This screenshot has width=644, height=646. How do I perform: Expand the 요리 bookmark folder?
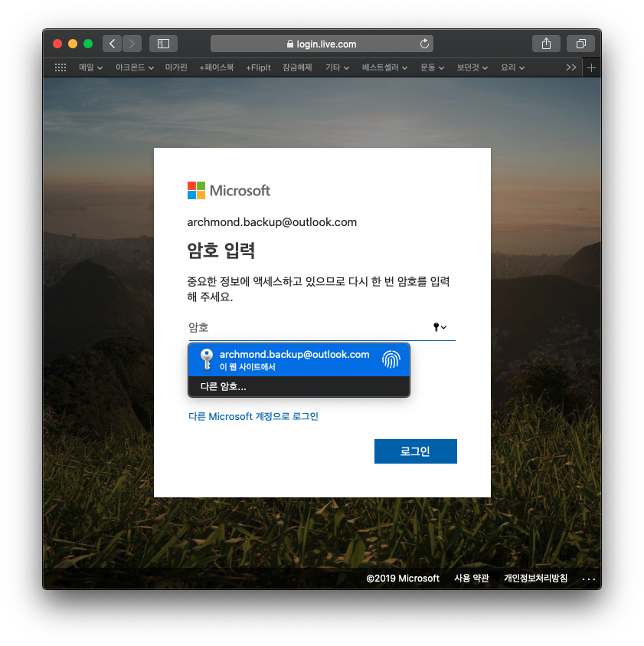click(512, 67)
